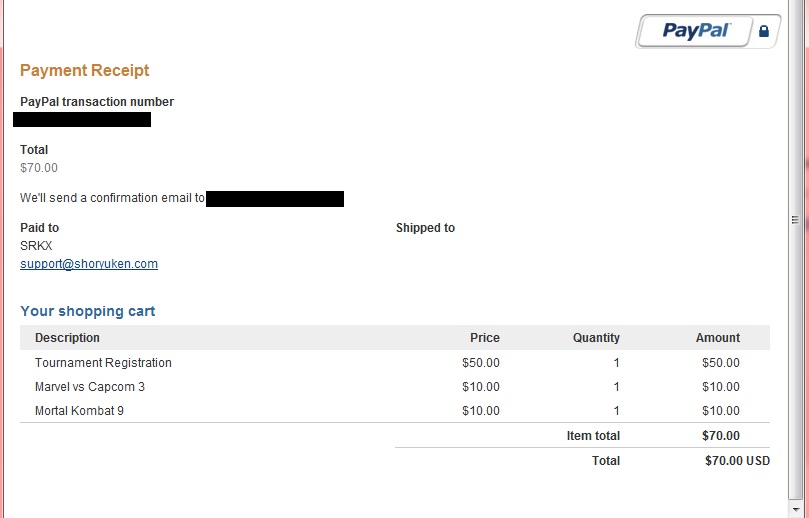This screenshot has height=518, width=809.
Task: Select the Mortal Kombat 9 item
Action: pyautogui.click(x=79, y=411)
